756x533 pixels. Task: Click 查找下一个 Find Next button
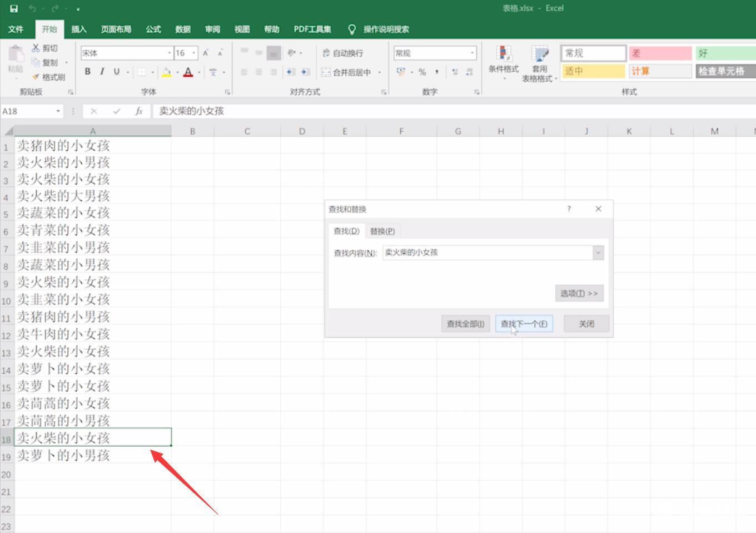[x=524, y=324]
